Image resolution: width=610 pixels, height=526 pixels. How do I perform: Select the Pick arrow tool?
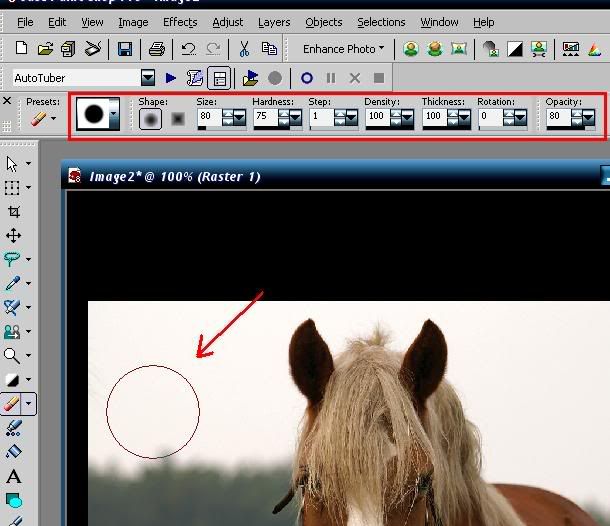(x=12, y=164)
